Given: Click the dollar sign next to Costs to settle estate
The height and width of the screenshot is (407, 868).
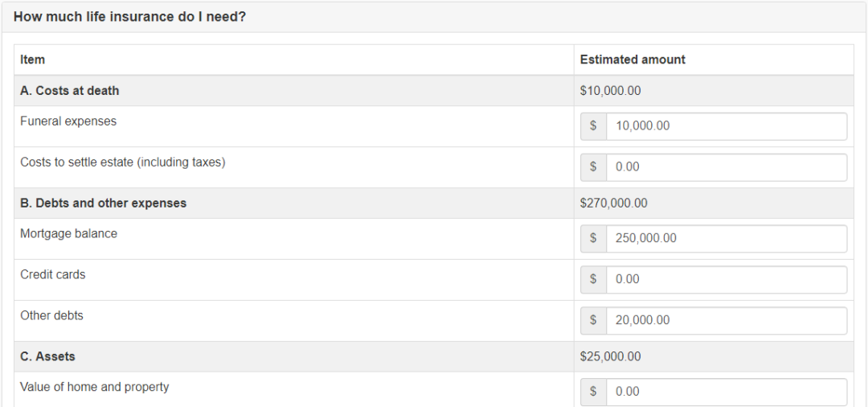Looking at the screenshot, I should (593, 167).
